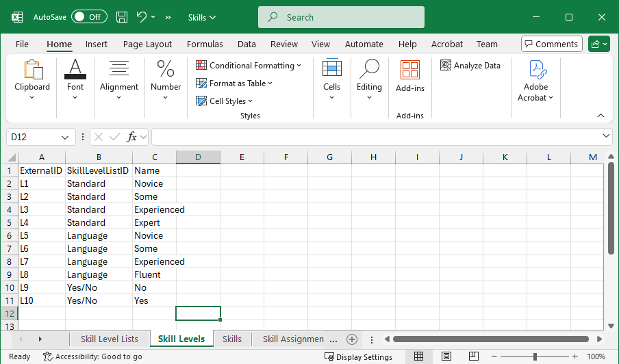Viewport: 619px width, 364px height.
Task: Switch to the Skill Level Lists sheet
Action: [x=109, y=339]
